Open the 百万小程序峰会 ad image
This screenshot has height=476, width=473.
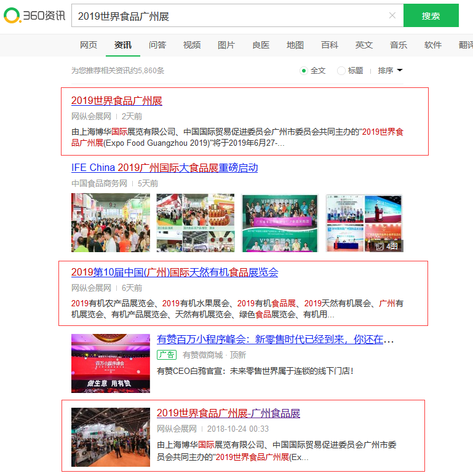click(x=111, y=363)
